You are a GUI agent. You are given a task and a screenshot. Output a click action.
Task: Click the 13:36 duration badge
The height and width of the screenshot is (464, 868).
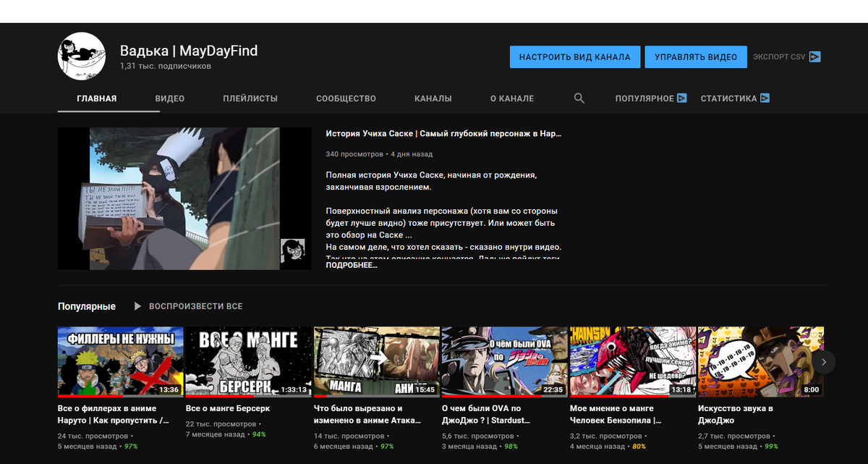(168, 389)
